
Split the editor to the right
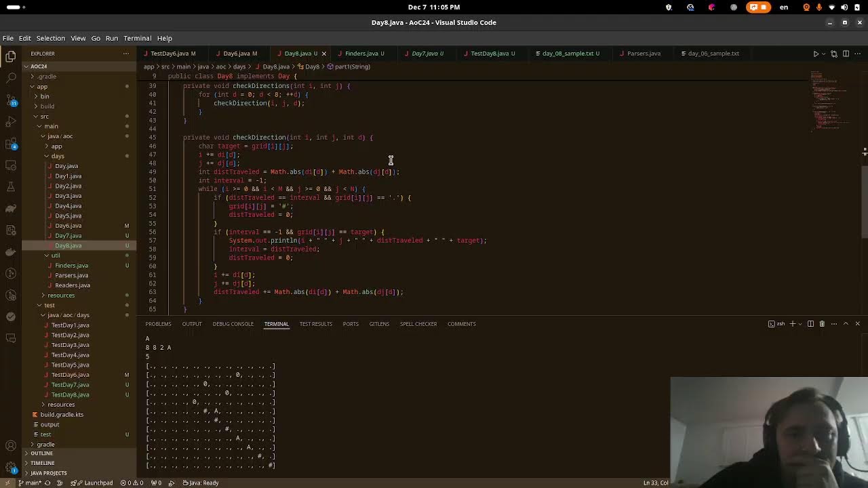pos(846,54)
